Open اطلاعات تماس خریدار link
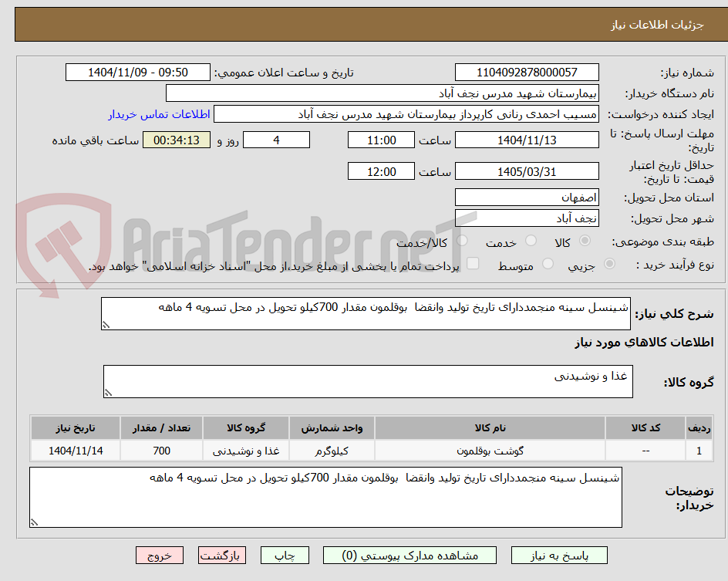Screen dimensions: 728x581 tap(159, 114)
